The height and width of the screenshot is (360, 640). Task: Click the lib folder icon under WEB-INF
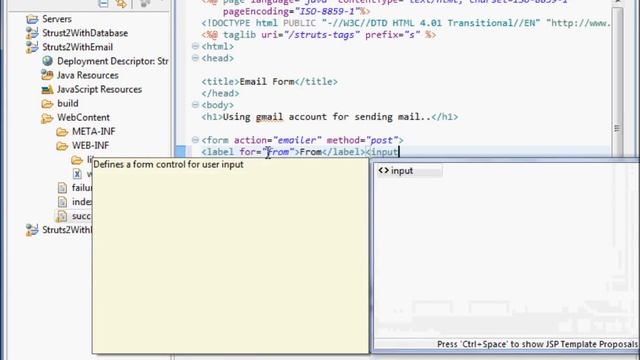(77, 160)
